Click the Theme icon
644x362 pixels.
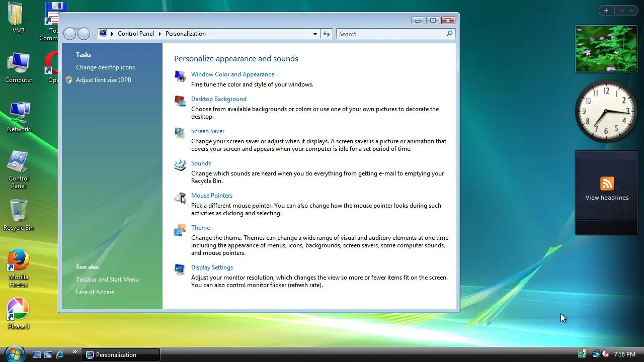click(180, 230)
